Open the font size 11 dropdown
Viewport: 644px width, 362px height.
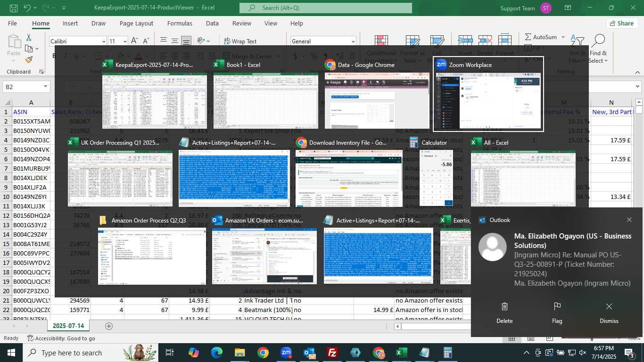point(125,41)
